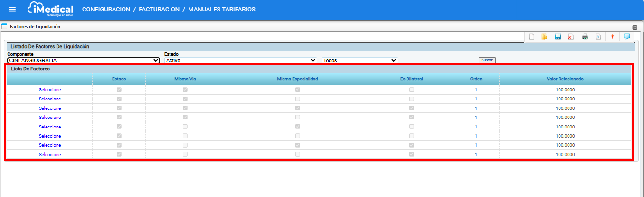The width and height of the screenshot is (644, 197).
Task: Open the Todos filter dropdown
Action: [360, 60]
